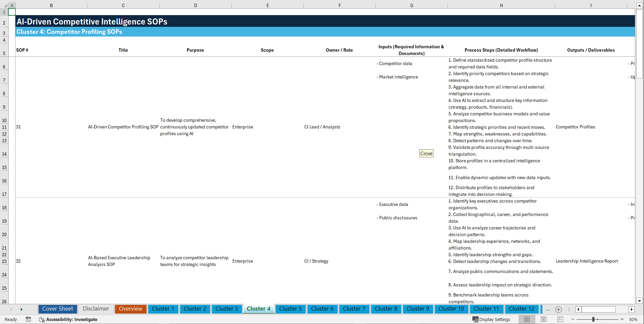Open the Overview sheet tab
Screen dimensions: 644x324
pyautogui.click(x=130, y=309)
